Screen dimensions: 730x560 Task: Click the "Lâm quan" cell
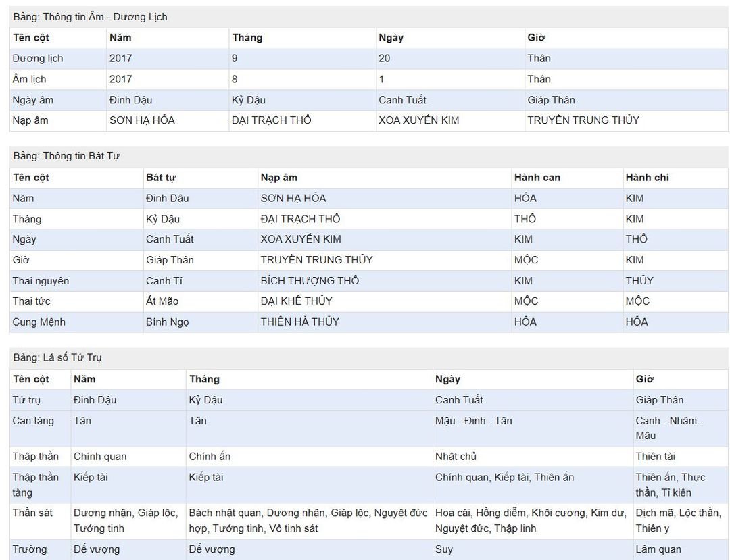pyautogui.click(x=658, y=549)
